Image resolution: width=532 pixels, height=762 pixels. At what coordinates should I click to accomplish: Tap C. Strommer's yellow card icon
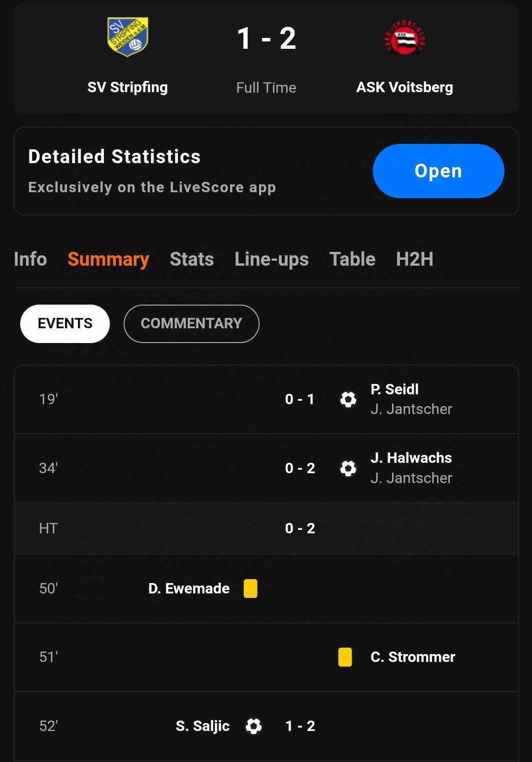tap(345, 657)
